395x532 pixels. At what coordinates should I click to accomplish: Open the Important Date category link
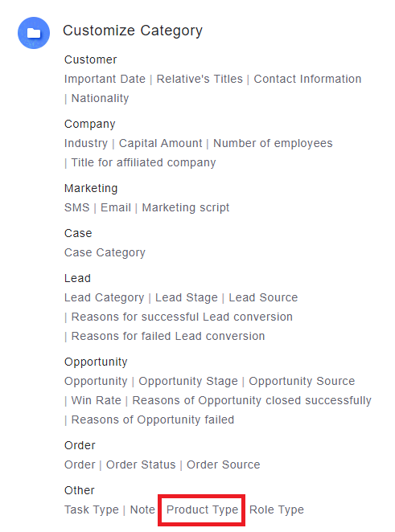[x=105, y=79]
